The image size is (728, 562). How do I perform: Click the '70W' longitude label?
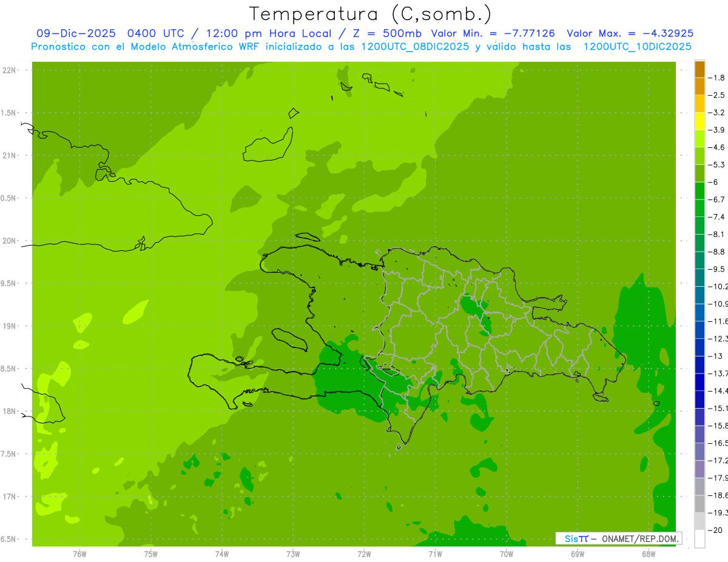click(507, 554)
